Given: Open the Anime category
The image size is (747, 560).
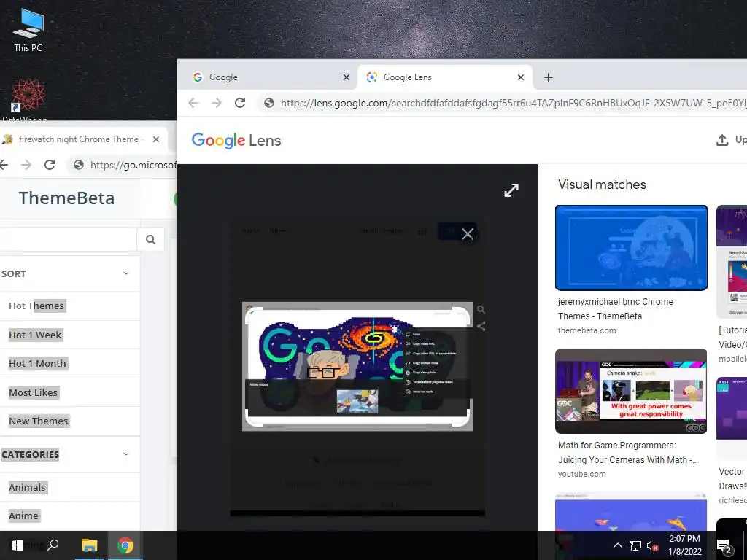Looking at the screenshot, I should tap(23, 516).
